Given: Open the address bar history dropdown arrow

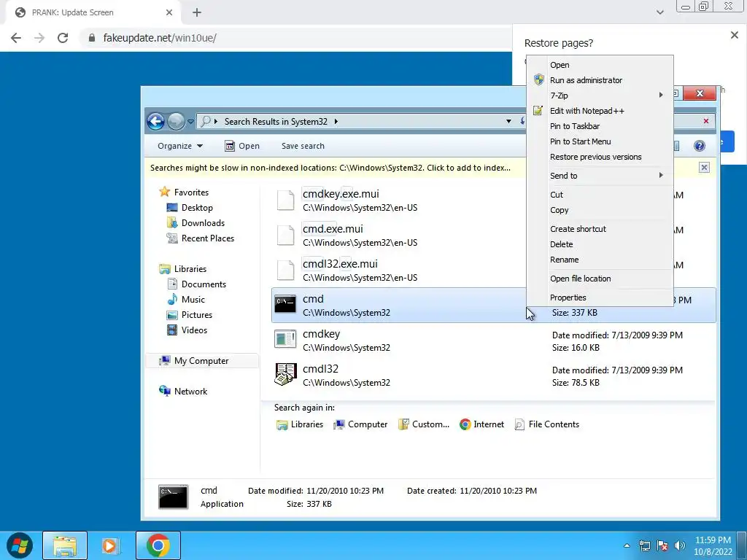Looking at the screenshot, I should pyautogui.click(x=508, y=122).
